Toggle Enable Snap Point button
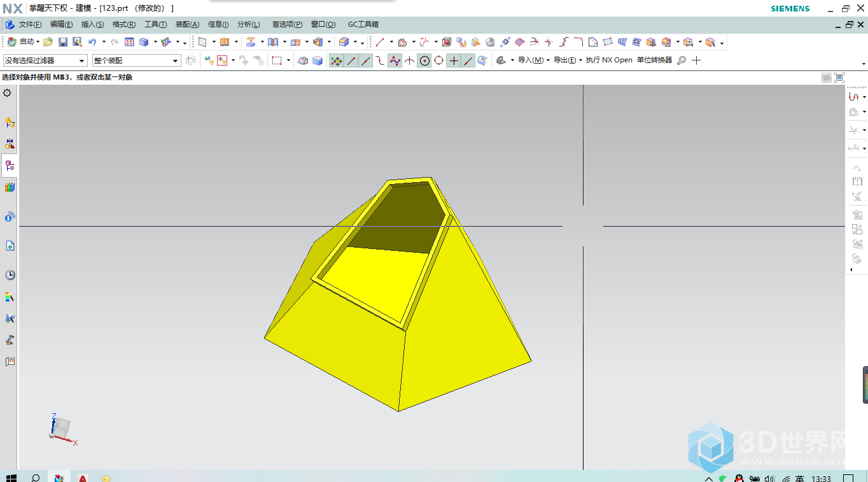The height and width of the screenshot is (482, 868). tap(336, 60)
